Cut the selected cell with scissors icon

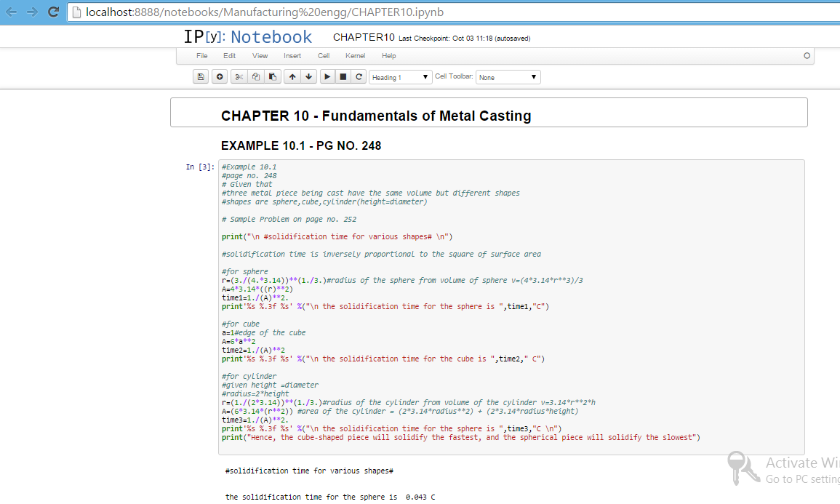coord(238,77)
